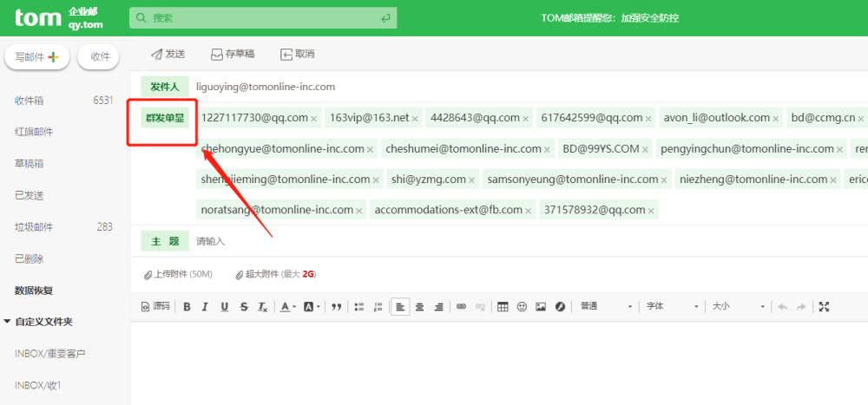Viewport: 868px width, 405px height.
Task: Open the text color dropdown
Action: coord(287,306)
